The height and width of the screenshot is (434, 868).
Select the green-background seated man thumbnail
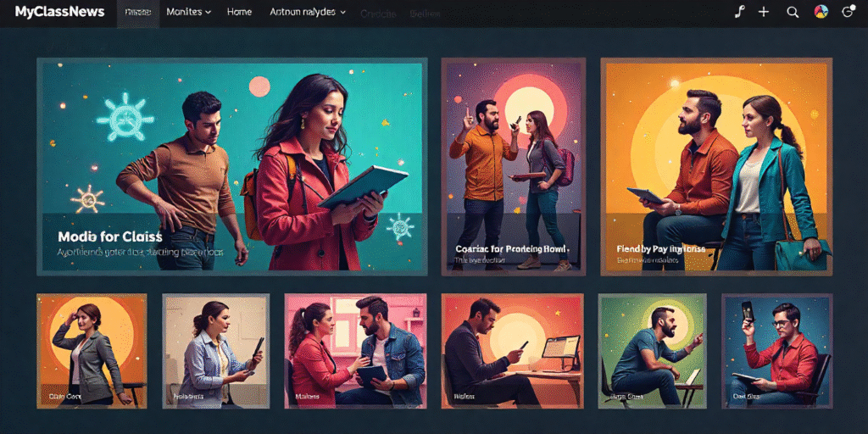652,351
